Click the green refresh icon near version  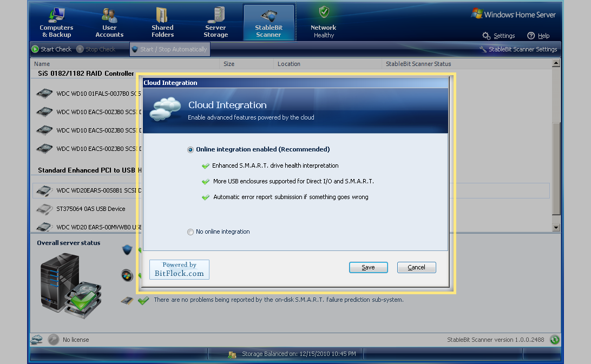pyautogui.click(x=554, y=340)
